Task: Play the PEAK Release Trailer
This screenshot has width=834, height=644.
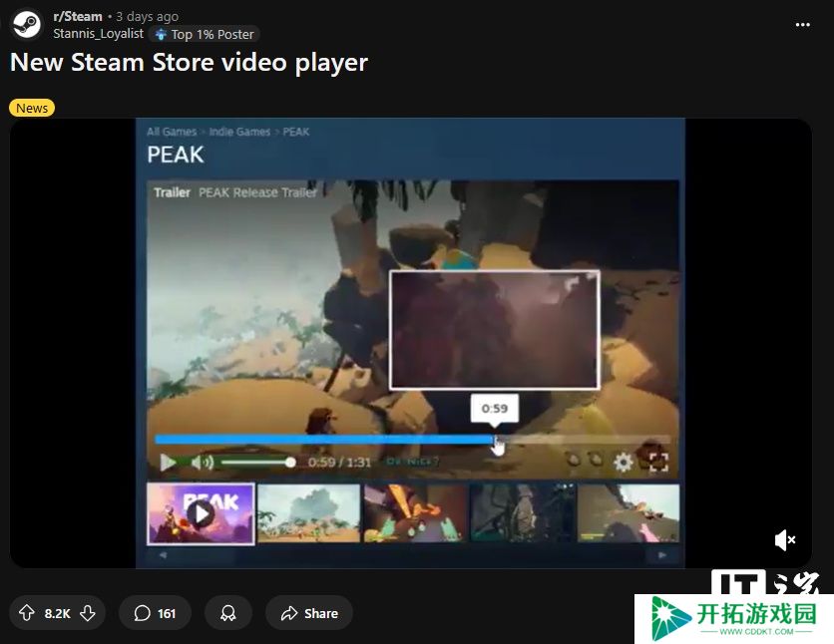Action: coord(168,463)
